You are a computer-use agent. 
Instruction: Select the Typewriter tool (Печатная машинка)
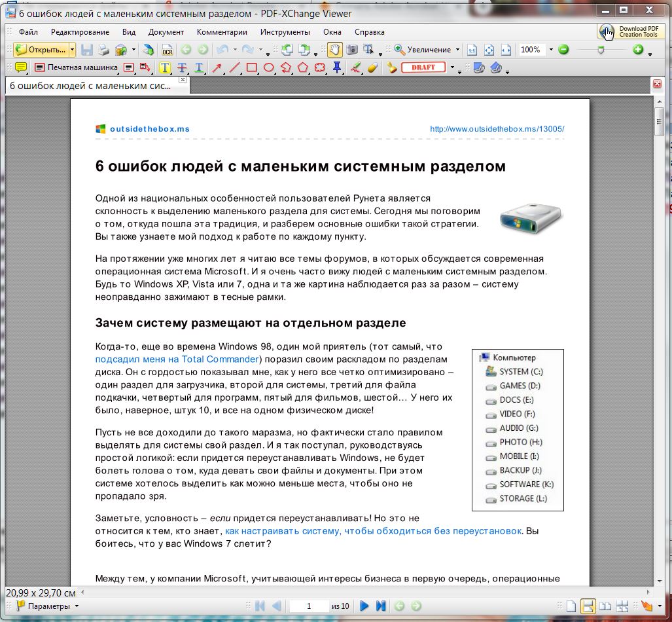click(x=77, y=67)
